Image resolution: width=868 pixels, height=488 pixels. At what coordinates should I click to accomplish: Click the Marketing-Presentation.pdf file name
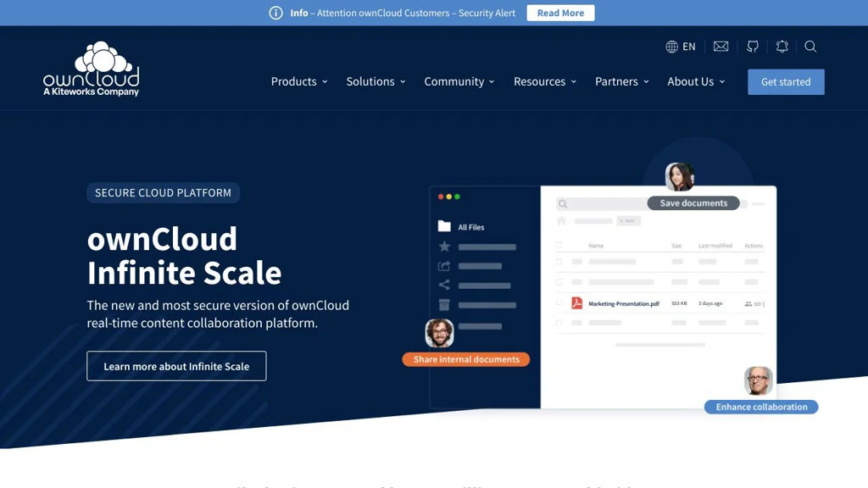623,304
